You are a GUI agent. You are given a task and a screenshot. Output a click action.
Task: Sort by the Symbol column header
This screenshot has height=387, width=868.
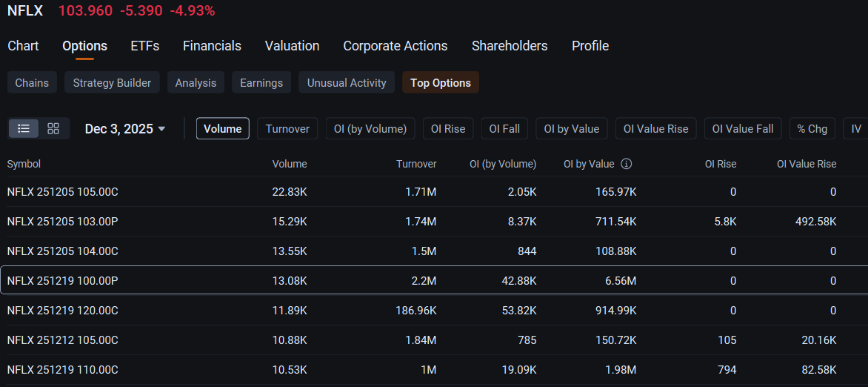pos(24,164)
